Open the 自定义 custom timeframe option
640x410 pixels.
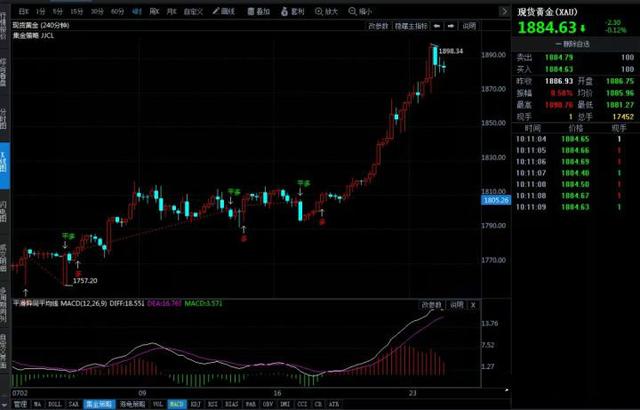193,12
